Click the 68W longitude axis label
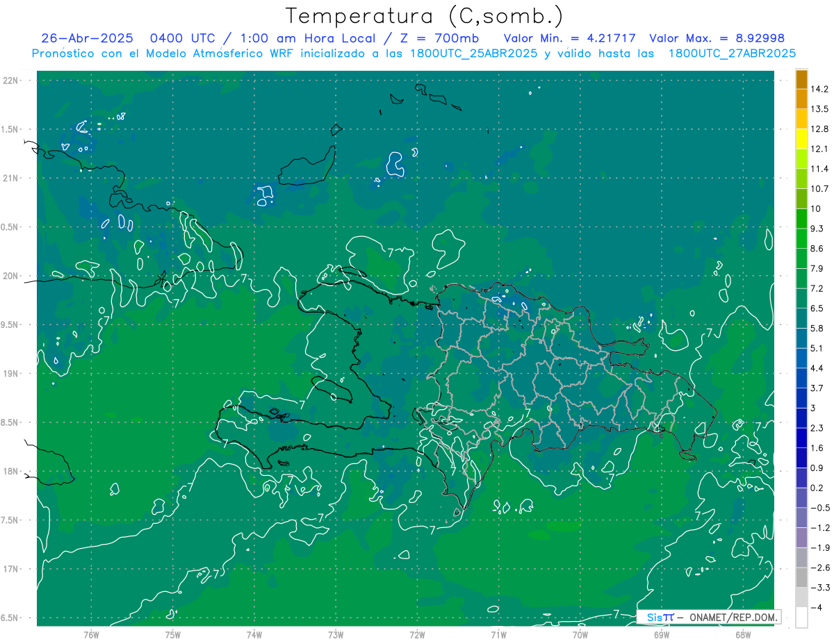The height and width of the screenshot is (644, 834). pyautogui.click(x=743, y=634)
